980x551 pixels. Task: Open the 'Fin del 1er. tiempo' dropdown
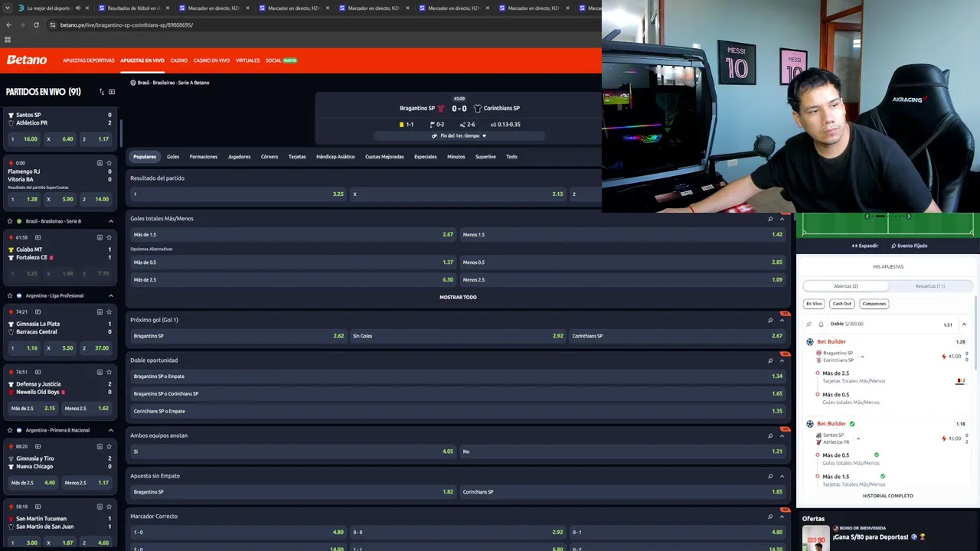pyautogui.click(x=459, y=135)
